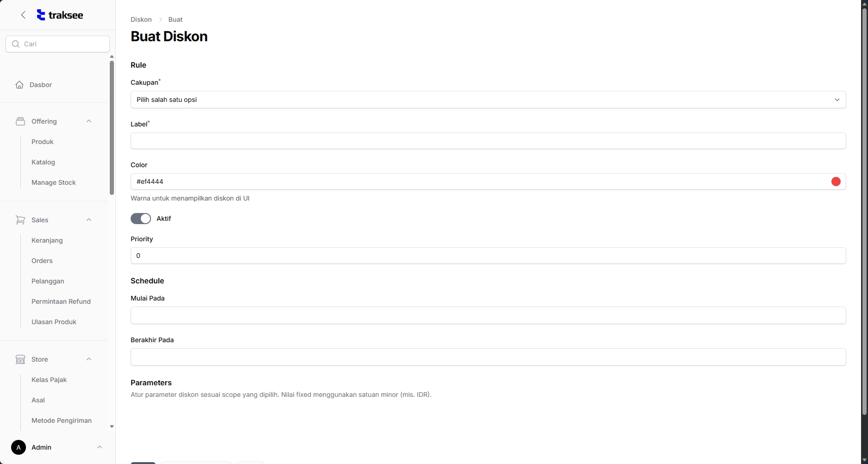Collapse the Sales menu group
Viewport: 868px width, 464px height.
point(89,220)
